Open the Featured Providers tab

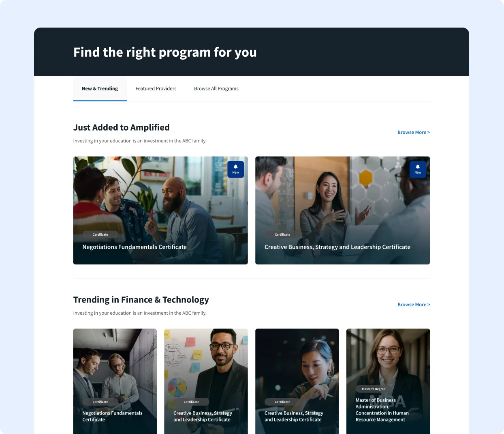(156, 88)
